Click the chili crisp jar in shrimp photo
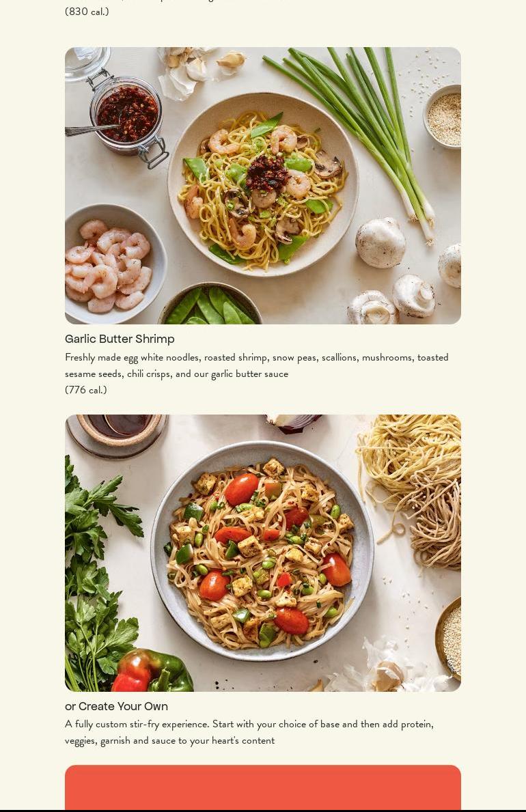This screenshot has height=812, width=526. [128, 117]
